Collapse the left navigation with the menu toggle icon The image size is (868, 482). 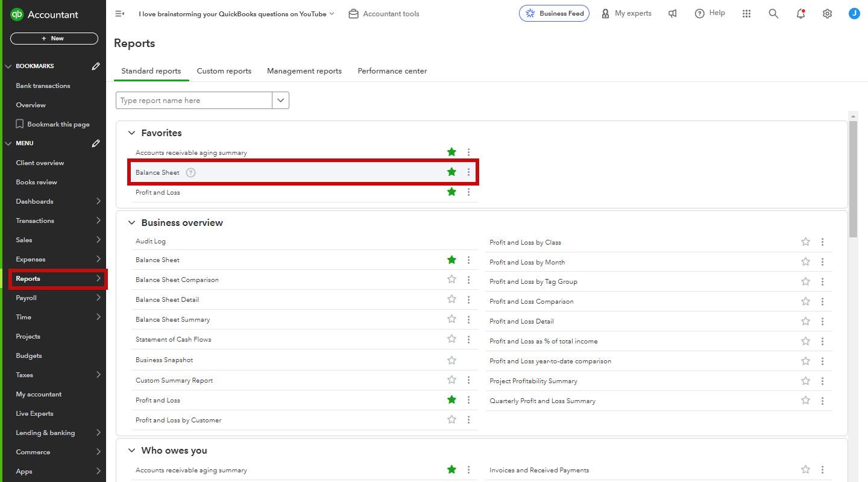click(119, 14)
